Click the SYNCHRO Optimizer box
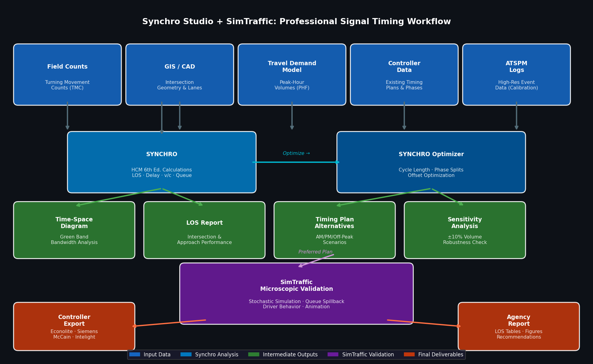Image resolution: width=593 pixels, height=364 pixels. click(431, 162)
